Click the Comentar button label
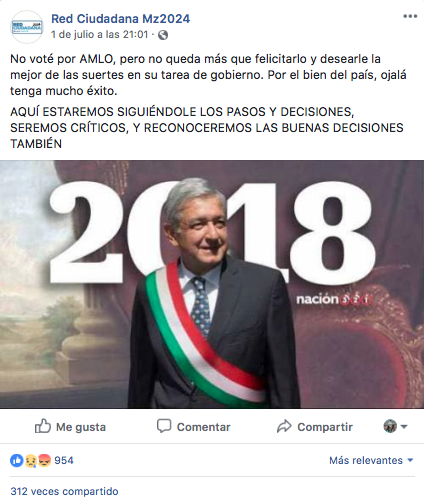The width and height of the screenshot is (424, 504). [203, 427]
